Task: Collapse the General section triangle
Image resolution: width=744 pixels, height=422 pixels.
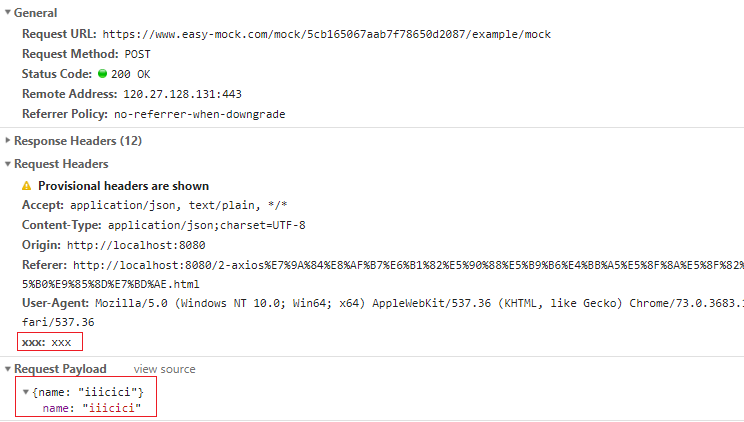Action: pyautogui.click(x=8, y=13)
